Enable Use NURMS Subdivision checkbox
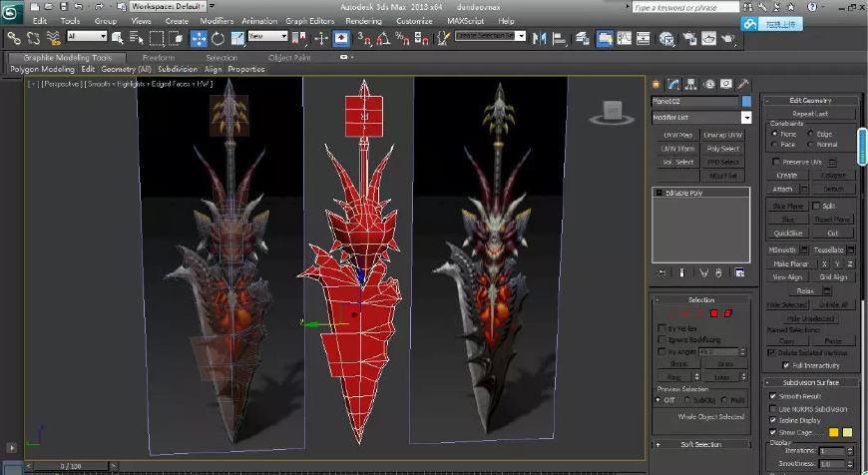The image size is (868, 475). coord(773,408)
